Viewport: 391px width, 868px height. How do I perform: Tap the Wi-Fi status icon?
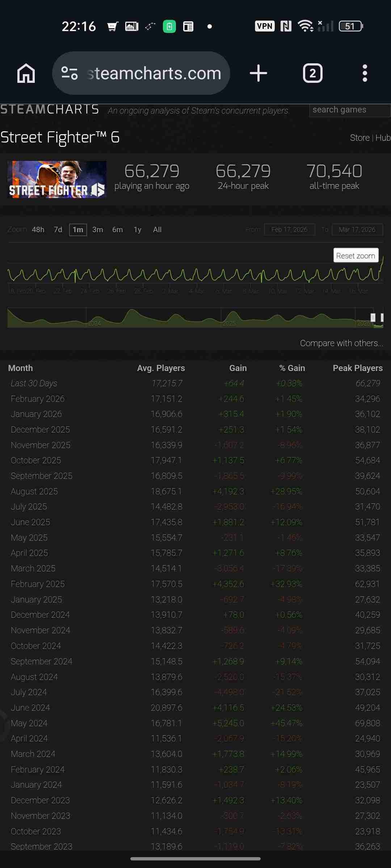click(305, 26)
